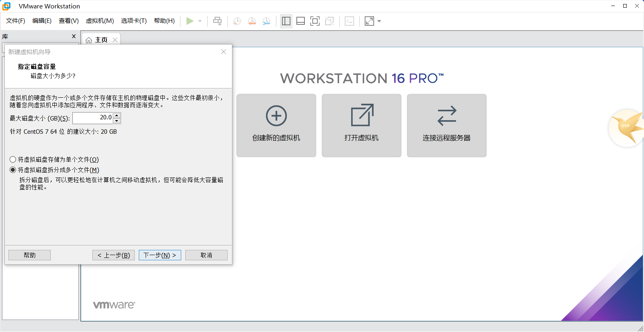Click the send Ctrl+Alt+Del toolbar icon
The height and width of the screenshot is (332, 644).
click(x=217, y=21)
